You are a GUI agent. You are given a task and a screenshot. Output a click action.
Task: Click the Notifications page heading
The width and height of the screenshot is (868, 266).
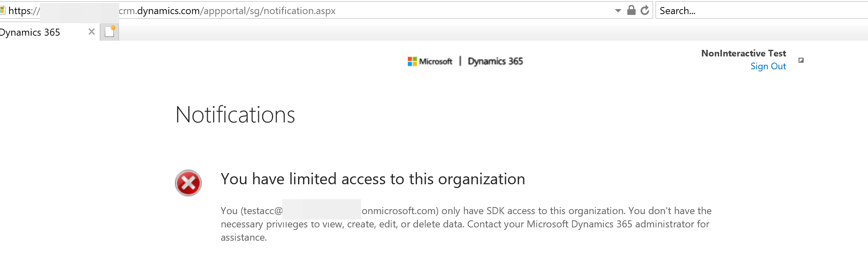pos(235,115)
